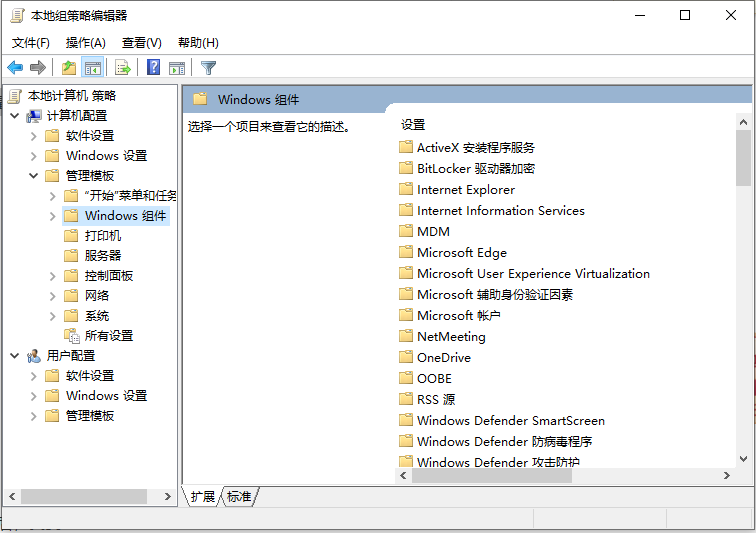Click the Up one level folder icon
Image resolution: width=756 pixels, height=533 pixels.
[69, 68]
